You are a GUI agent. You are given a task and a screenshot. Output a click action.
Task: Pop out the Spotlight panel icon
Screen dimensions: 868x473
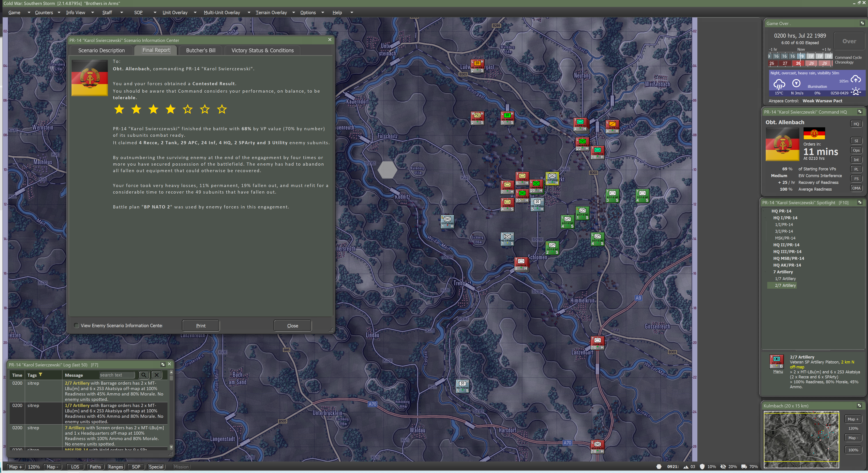point(860,203)
